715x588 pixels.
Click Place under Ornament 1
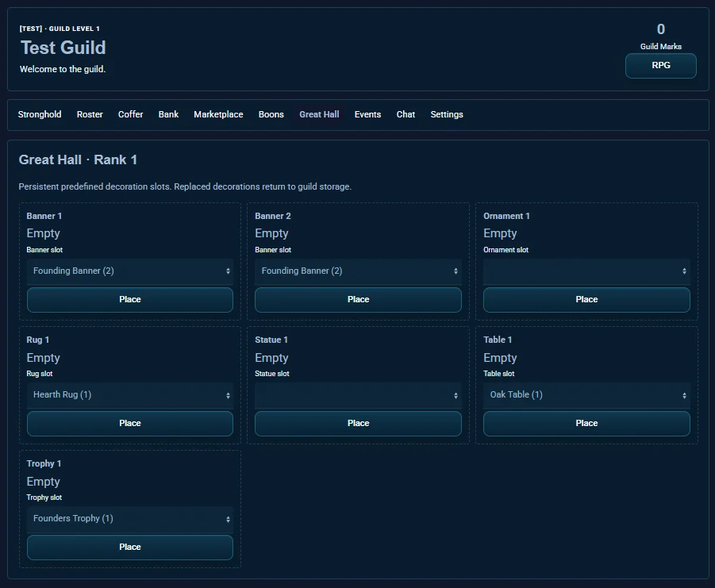(x=586, y=299)
